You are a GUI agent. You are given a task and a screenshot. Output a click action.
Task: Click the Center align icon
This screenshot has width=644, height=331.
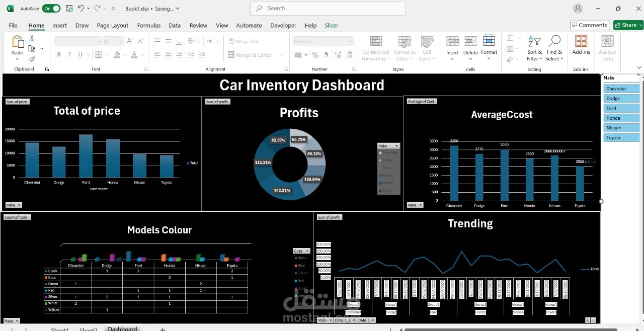(169, 55)
